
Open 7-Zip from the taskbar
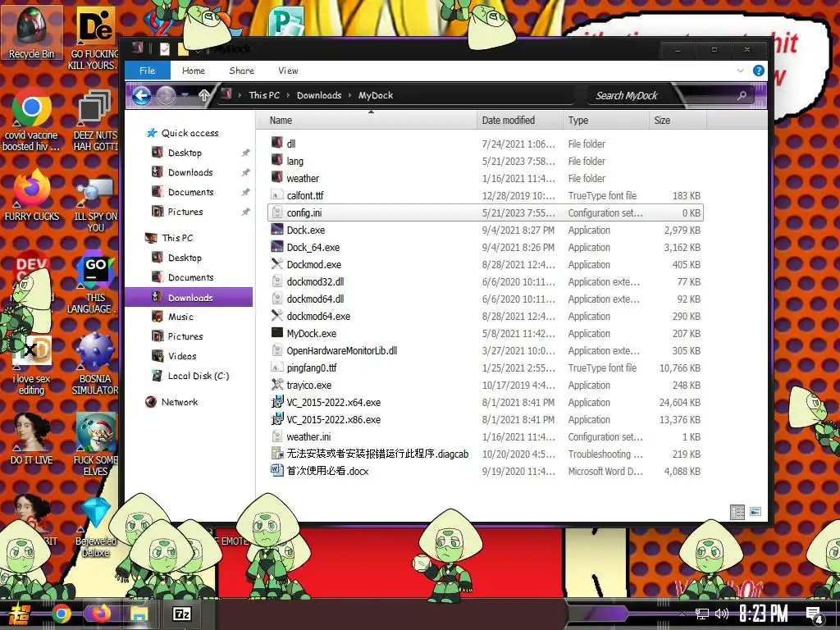pos(181,614)
